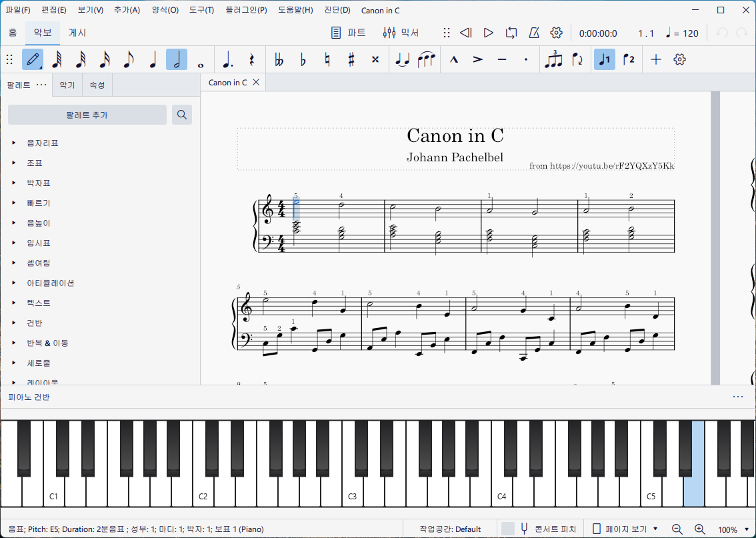This screenshot has height=538, width=756.
Task: Rewind playback to the start
Action: point(466,33)
